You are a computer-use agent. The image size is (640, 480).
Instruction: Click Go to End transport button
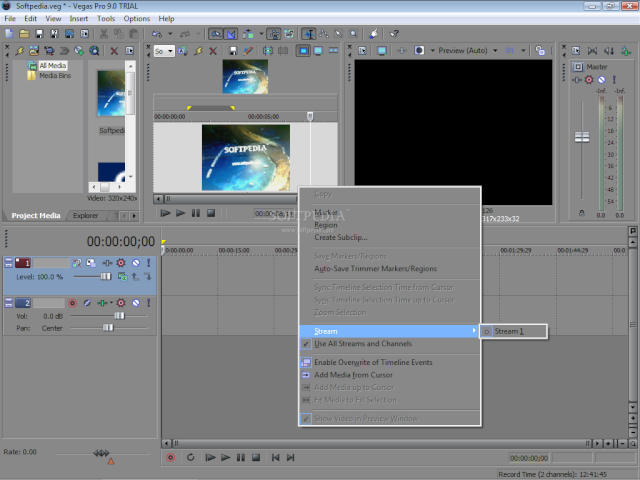291,458
